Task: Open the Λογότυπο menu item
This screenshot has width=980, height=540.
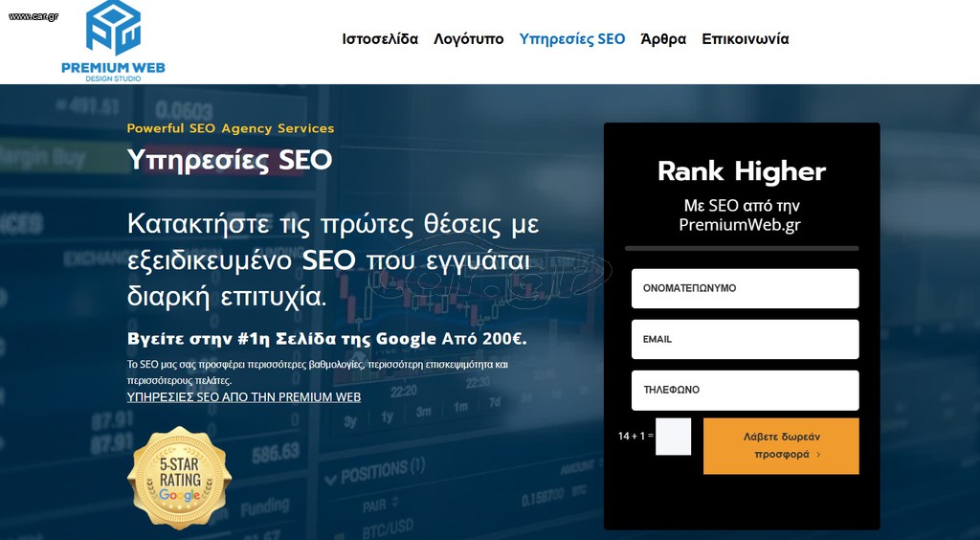Action: 469,38
